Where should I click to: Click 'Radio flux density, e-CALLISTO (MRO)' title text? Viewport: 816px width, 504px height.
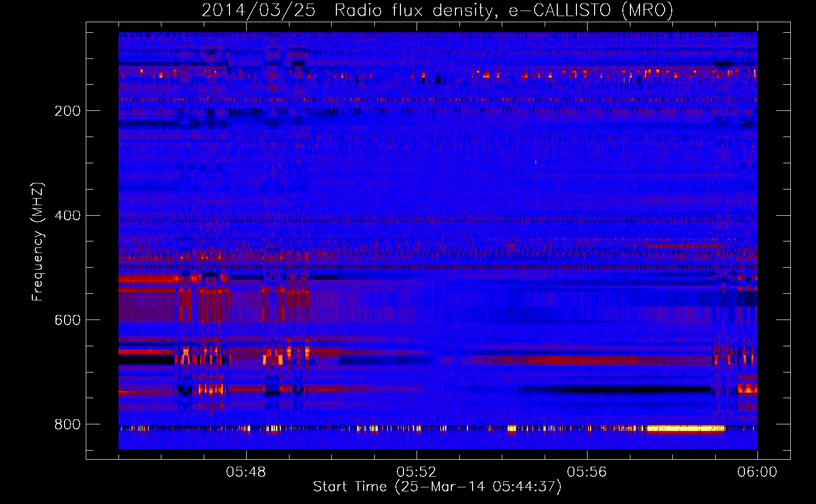coord(504,10)
